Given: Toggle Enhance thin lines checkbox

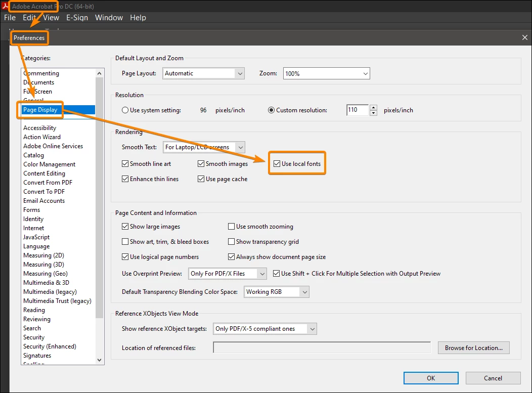Looking at the screenshot, I should point(125,179).
